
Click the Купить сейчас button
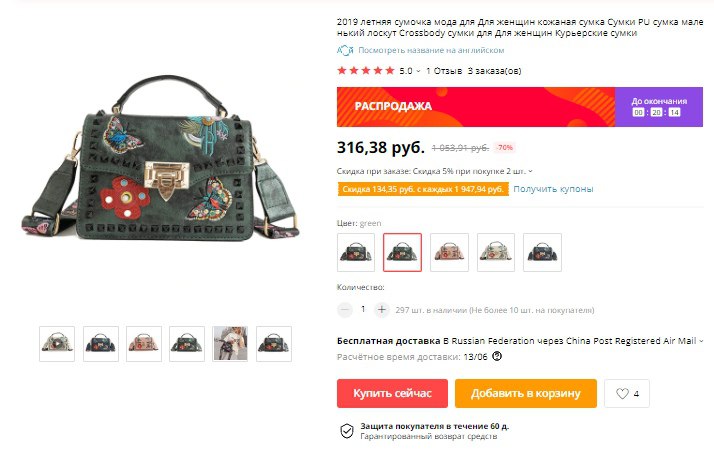tap(392, 394)
